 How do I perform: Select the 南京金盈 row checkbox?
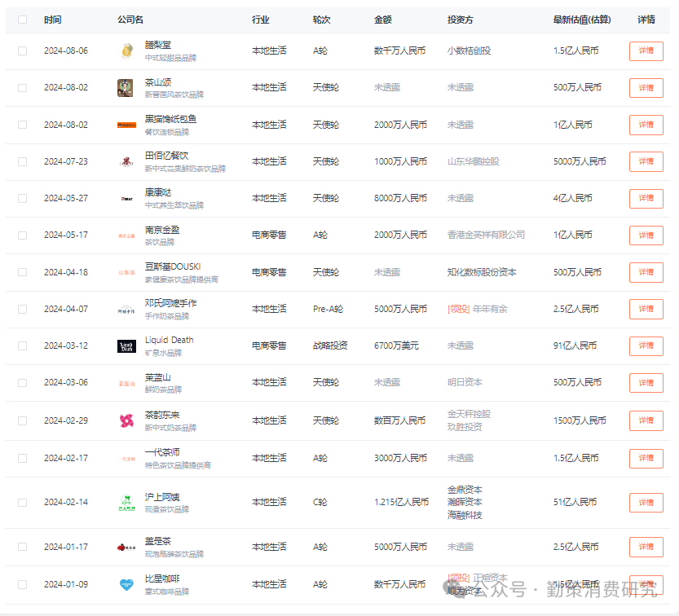pyautogui.click(x=23, y=235)
